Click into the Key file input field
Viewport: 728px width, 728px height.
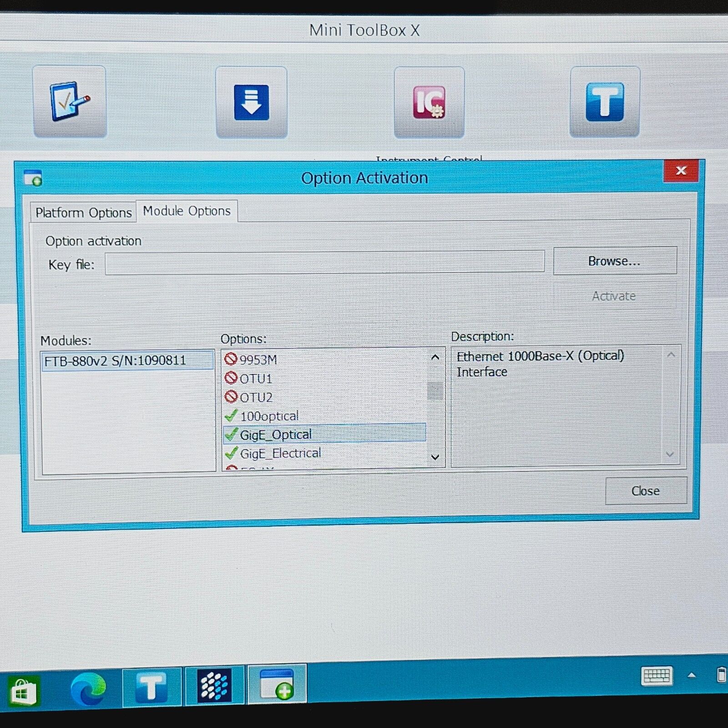point(324,263)
